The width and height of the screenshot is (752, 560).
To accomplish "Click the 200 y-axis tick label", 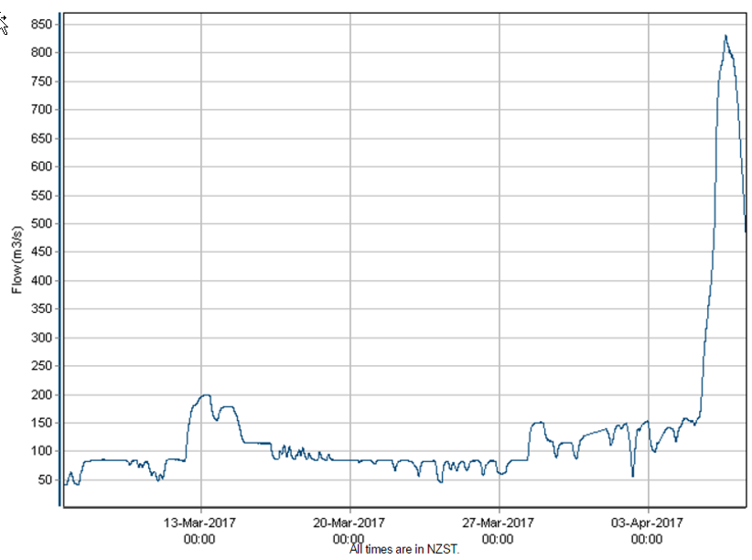I will [x=39, y=395].
